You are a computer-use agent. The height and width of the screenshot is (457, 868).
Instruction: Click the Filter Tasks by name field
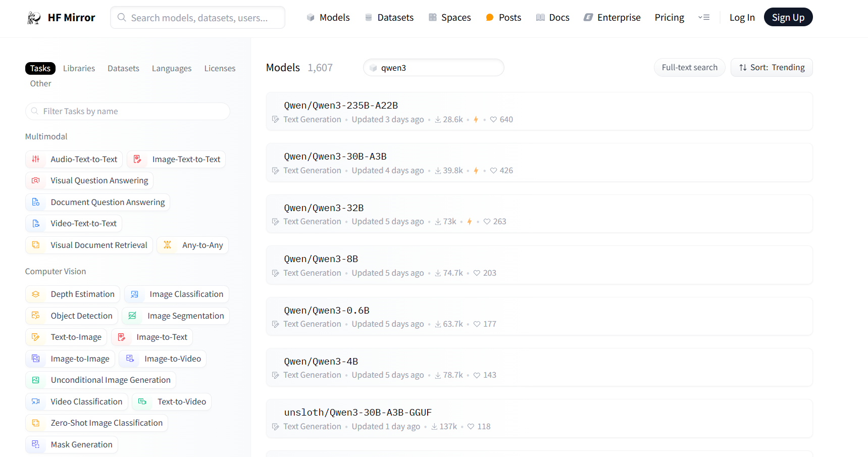click(x=127, y=111)
